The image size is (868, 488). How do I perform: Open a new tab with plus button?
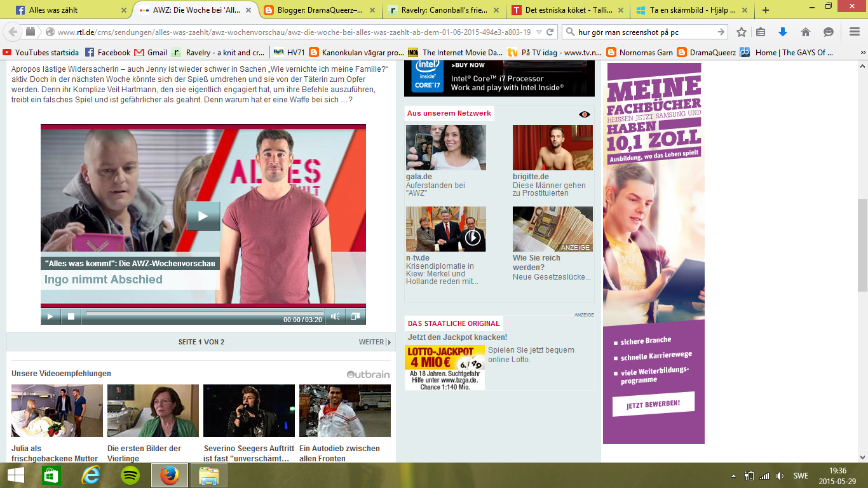click(x=766, y=10)
